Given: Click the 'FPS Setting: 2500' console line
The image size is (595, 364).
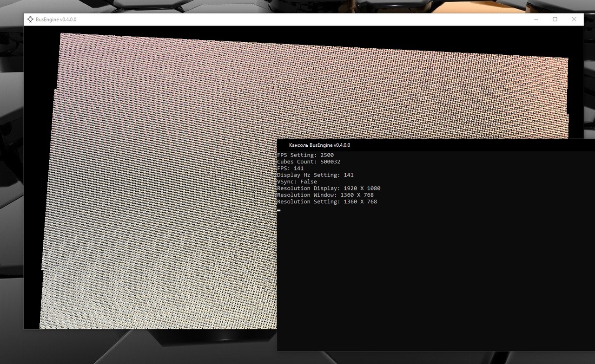Looking at the screenshot, I should click(x=305, y=155).
